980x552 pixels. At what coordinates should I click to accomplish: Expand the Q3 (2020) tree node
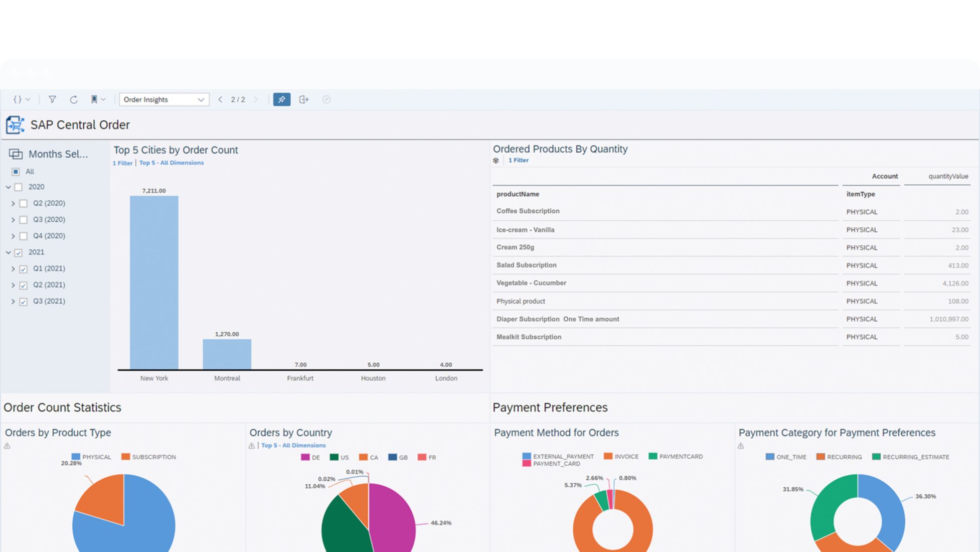coord(13,220)
